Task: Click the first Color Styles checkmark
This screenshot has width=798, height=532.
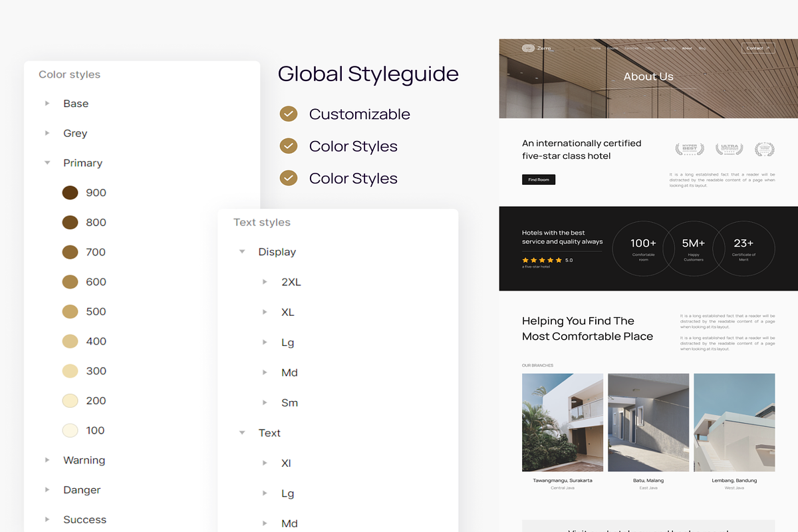Action: tap(288, 146)
